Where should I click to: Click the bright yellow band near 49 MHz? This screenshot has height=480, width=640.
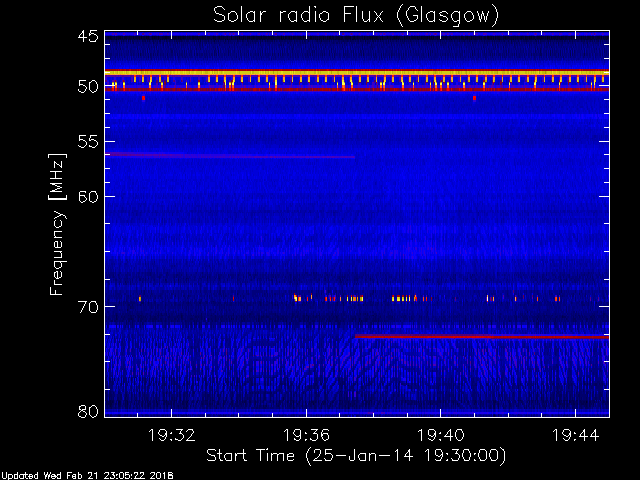pos(357,73)
